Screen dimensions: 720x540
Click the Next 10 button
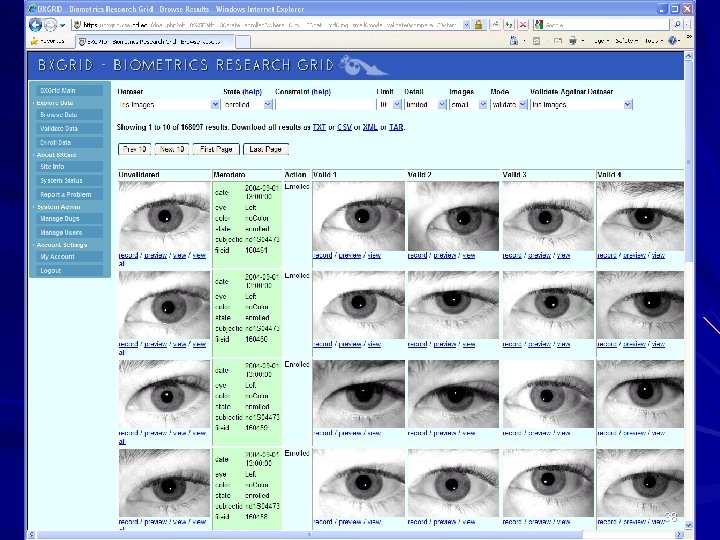[172, 149]
